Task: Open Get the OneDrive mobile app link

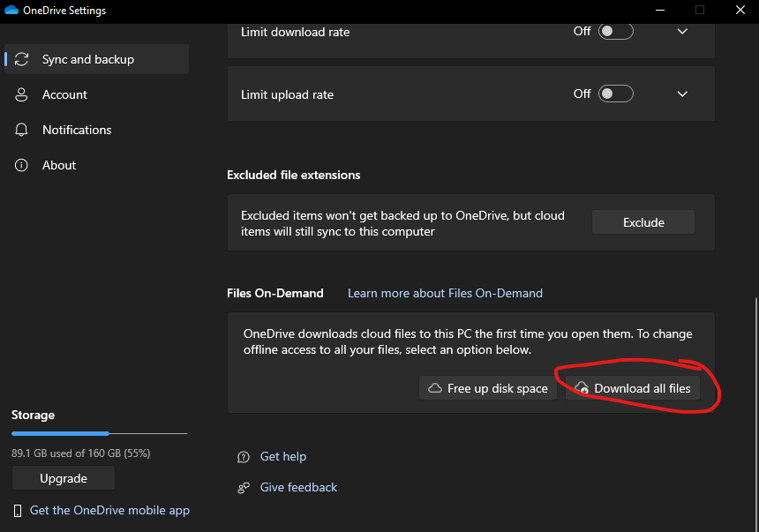Action: click(x=110, y=510)
